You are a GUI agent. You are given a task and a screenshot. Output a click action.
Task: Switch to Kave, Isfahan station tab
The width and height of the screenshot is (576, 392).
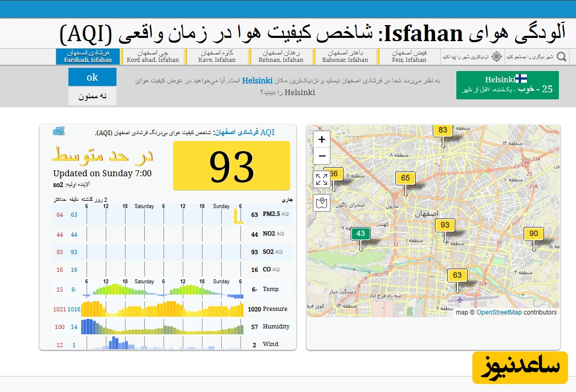tap(217, 57)
